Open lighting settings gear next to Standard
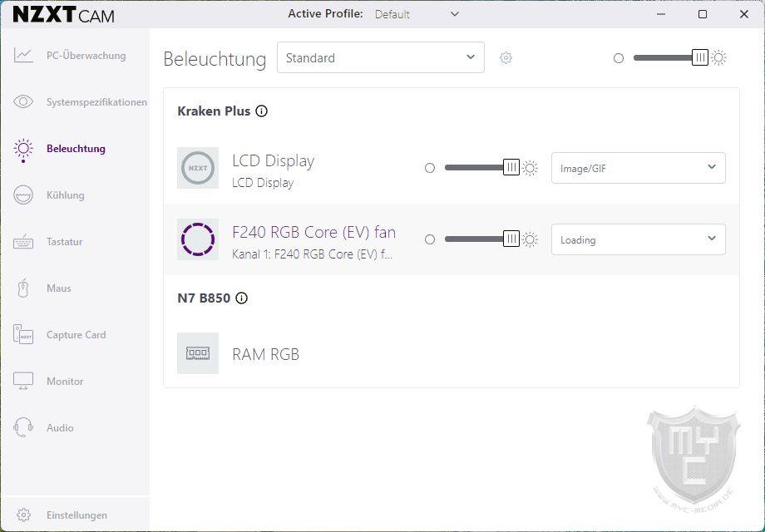 pos(506,58)
